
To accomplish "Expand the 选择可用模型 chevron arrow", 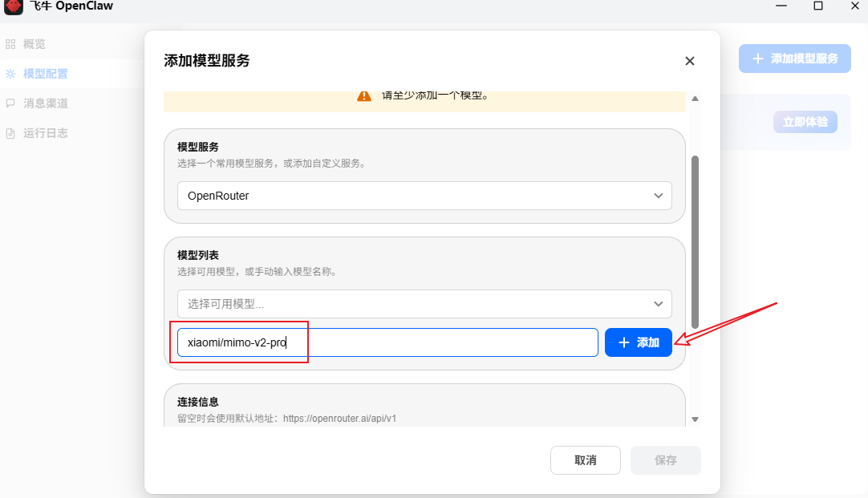I will tap(658, 304).
